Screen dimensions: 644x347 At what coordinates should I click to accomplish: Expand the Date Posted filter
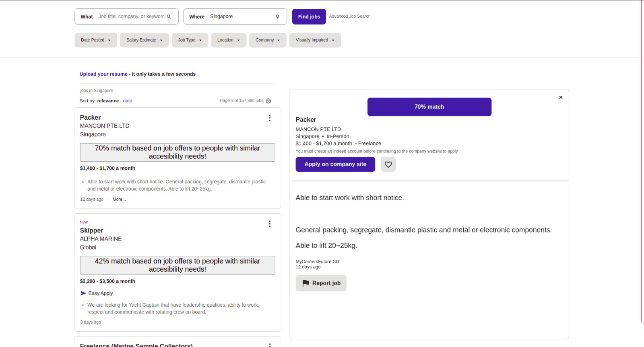coord(96,40)
